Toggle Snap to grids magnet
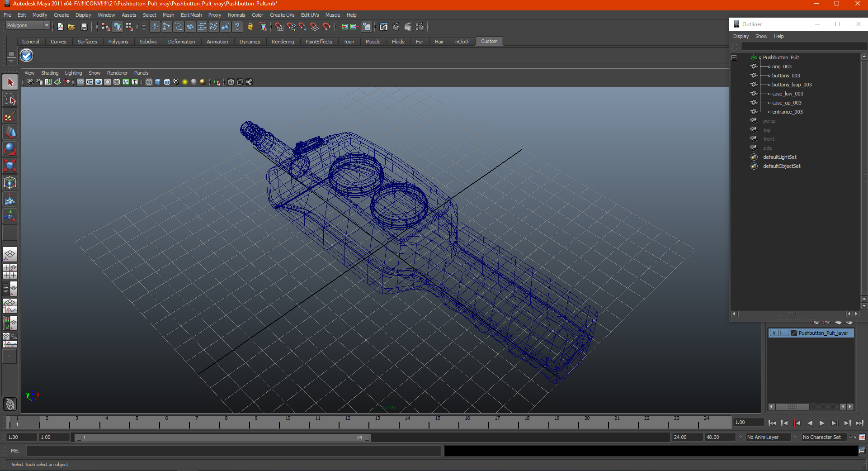The width and height of the screenshot is (868, 471). 279,27
